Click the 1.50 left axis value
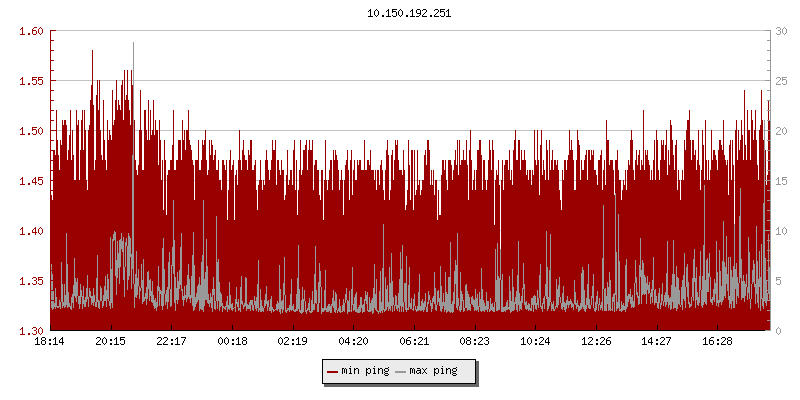 (x=32, y=131)
